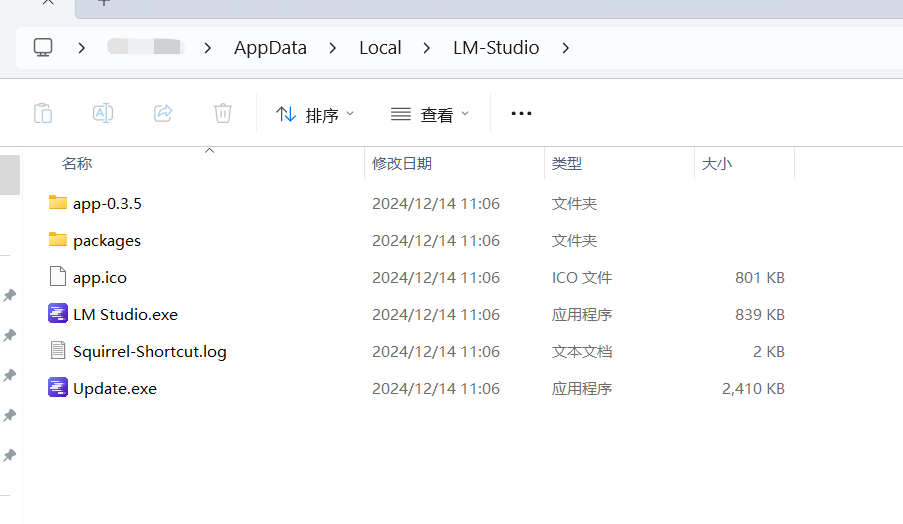
Task: Click the 801 KB size value
Action: [x=760, y=278]
